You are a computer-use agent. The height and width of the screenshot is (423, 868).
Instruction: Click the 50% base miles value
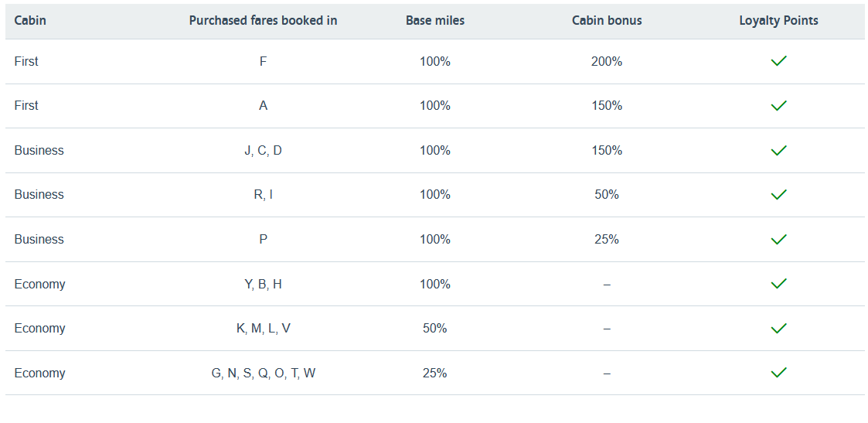tap(435, 329)
